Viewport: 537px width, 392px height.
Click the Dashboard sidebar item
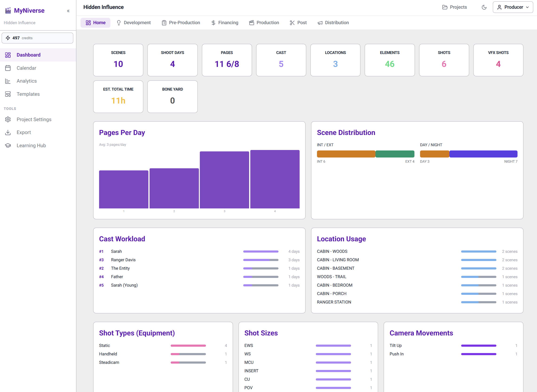click(28, 55)
